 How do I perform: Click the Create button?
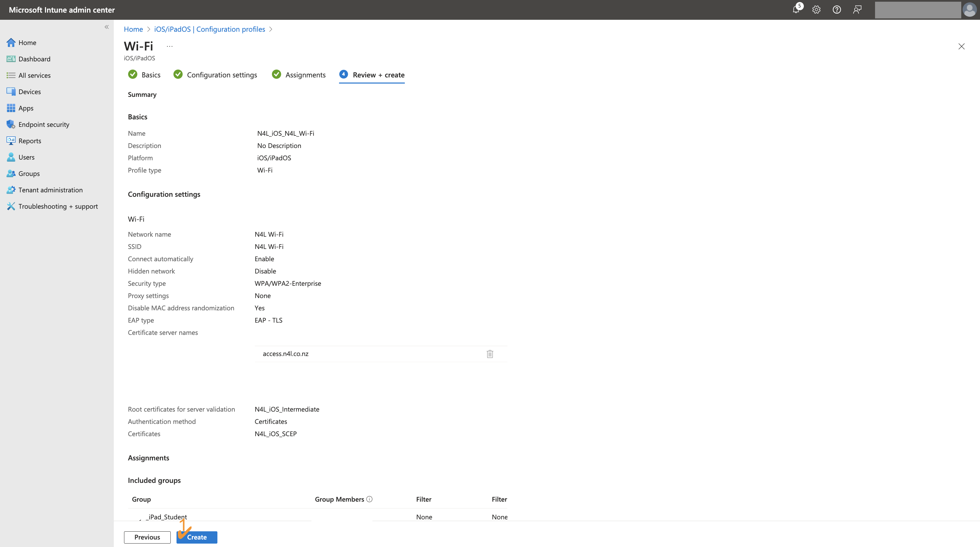pyautogui.click(x=196, y=537)
